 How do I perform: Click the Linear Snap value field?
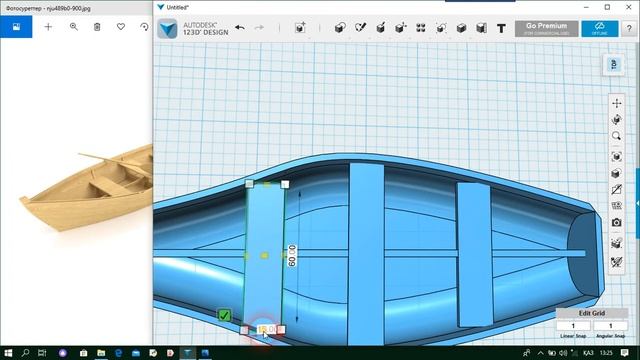click(x=573, y=326)
